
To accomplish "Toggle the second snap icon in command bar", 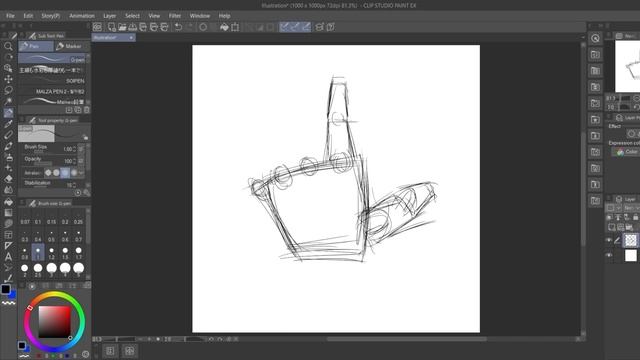I will click(x=295, y=27).
